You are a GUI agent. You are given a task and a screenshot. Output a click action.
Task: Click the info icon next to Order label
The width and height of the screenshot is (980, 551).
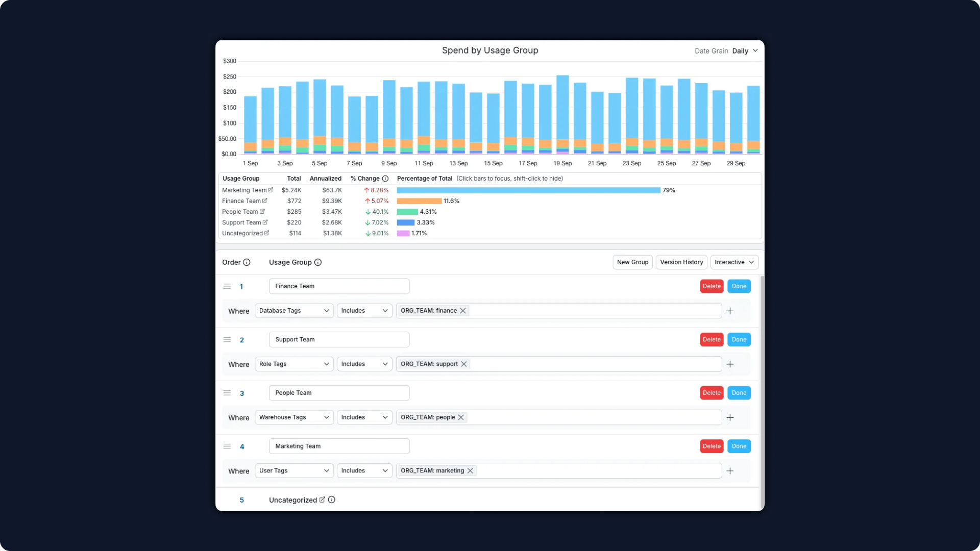(246, 262)
